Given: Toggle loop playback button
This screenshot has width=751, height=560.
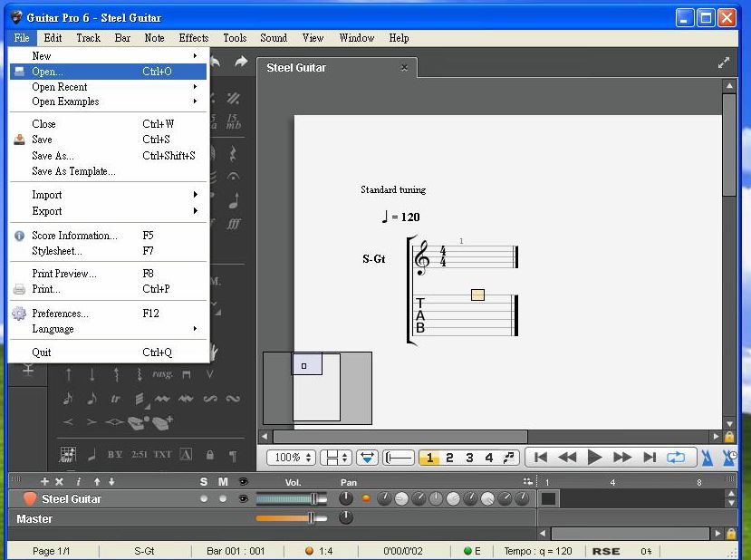Looking at the screenshot, I should click(676, 458).
